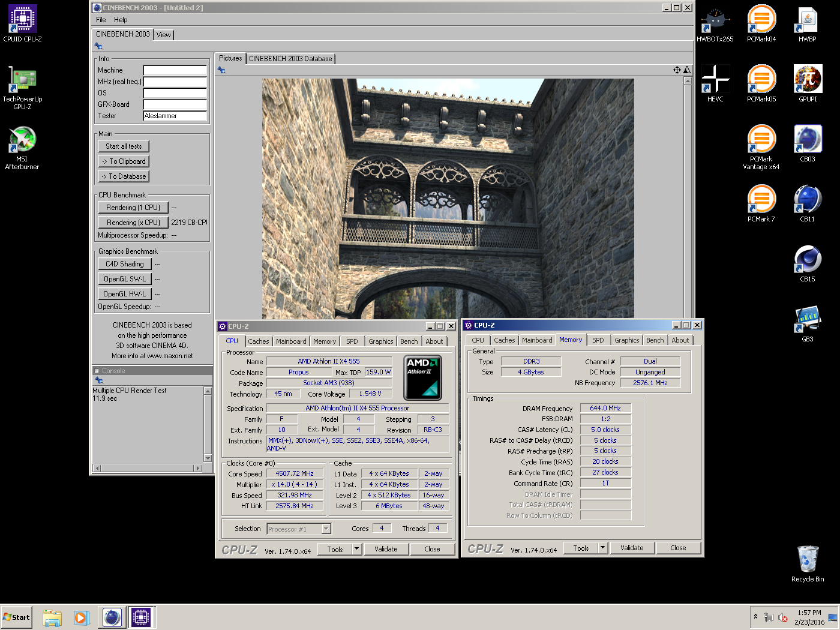This screenshot has height=630, width=840.
Task: Open HEVC desktop shortcut
Action: [715, 84]
